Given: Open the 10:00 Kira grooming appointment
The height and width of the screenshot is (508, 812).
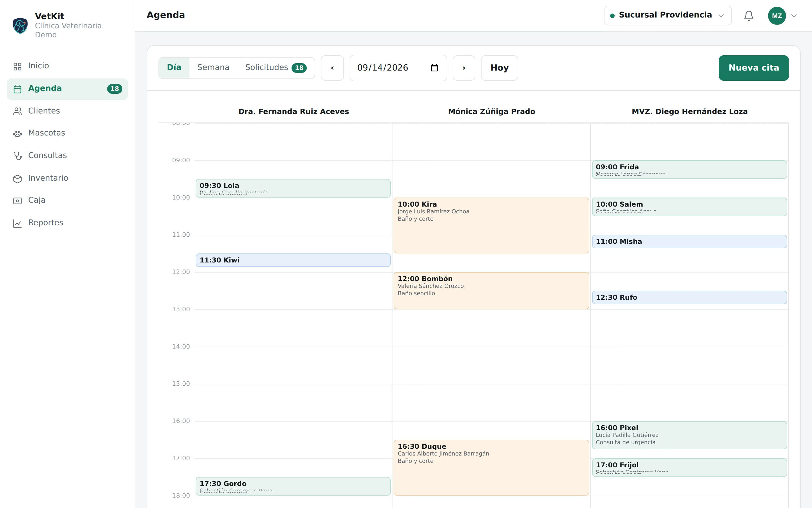Looking at the screenshot, I should click(x=491, y=225).
